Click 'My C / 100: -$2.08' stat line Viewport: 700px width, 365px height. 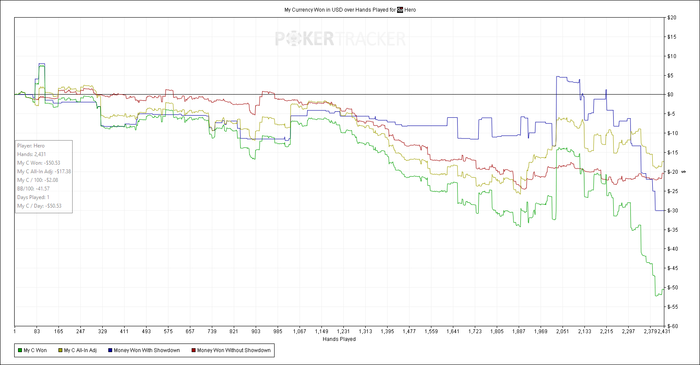click(38, 180)
